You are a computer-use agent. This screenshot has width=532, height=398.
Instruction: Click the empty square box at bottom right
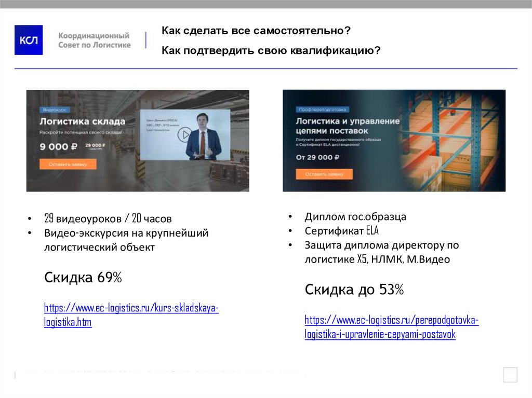[x=510, y=375]
